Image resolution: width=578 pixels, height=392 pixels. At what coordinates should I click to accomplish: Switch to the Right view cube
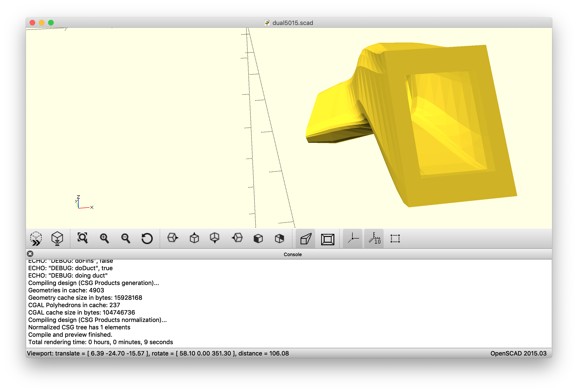pos(173,238)
